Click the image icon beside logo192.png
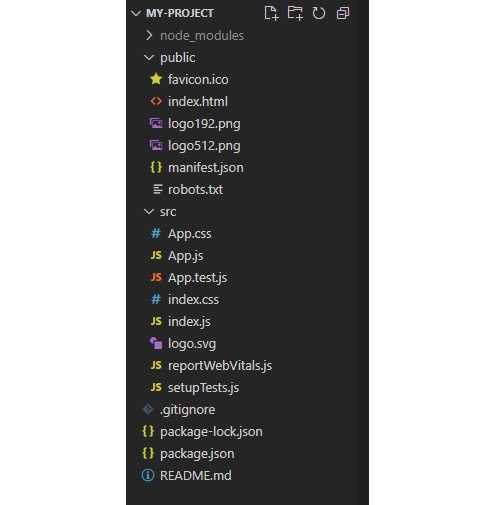Screen dimensions: 500x505 156,123
